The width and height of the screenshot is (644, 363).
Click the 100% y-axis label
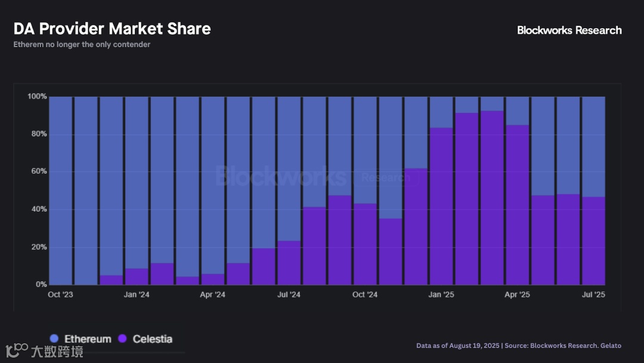point(37,97)
